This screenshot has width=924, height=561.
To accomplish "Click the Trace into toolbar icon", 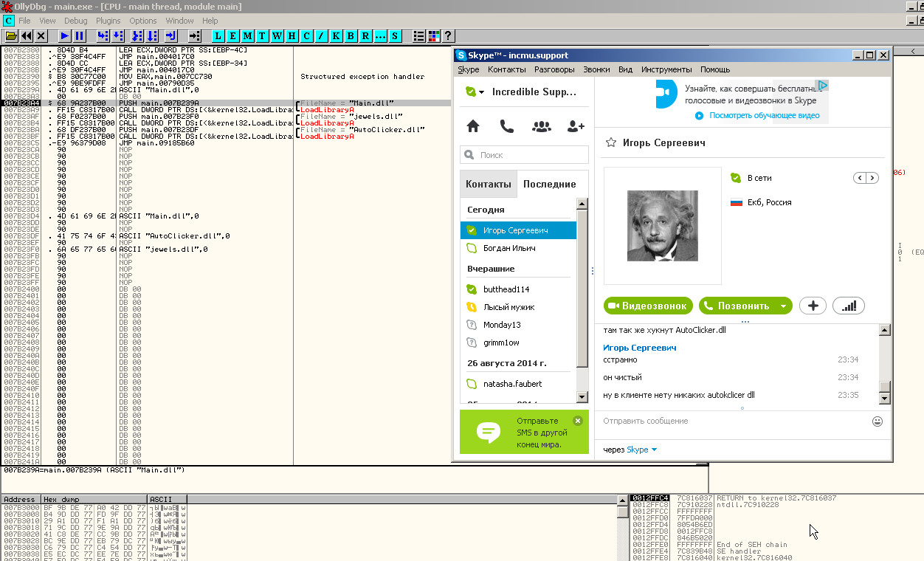I will coord(137,35).
